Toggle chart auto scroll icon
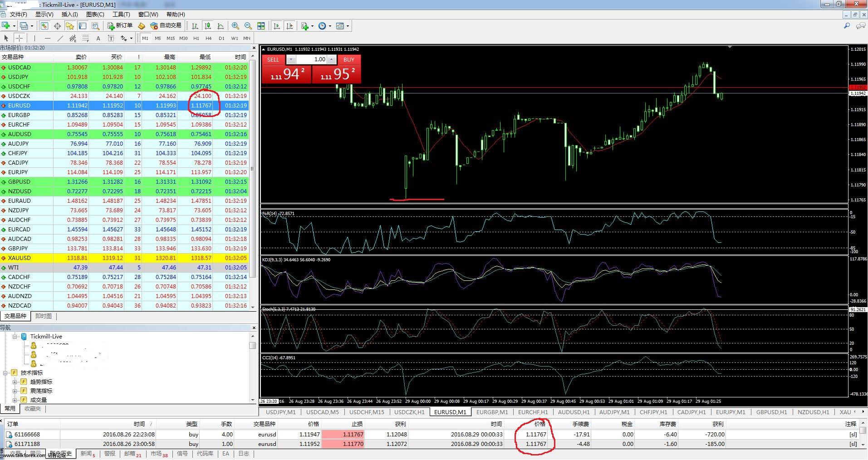 click(277, 26)
